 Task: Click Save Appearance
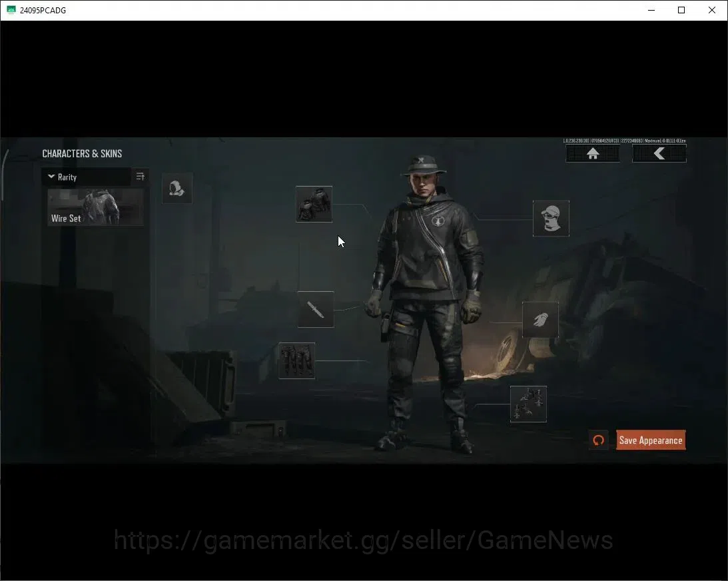(651, 440)
